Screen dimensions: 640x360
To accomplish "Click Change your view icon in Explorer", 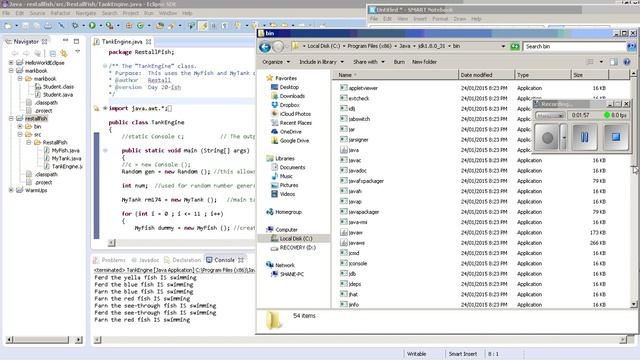I will tap(590, 62).
